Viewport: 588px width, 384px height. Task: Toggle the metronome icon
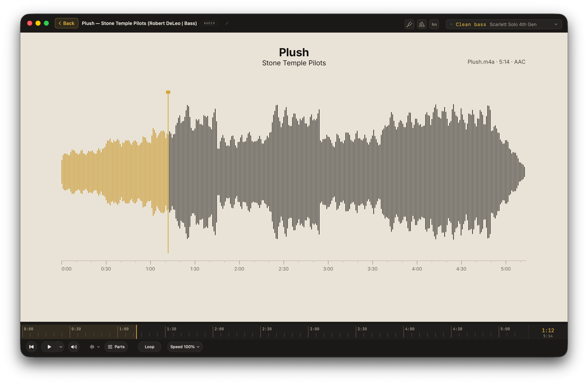point(422,24)
